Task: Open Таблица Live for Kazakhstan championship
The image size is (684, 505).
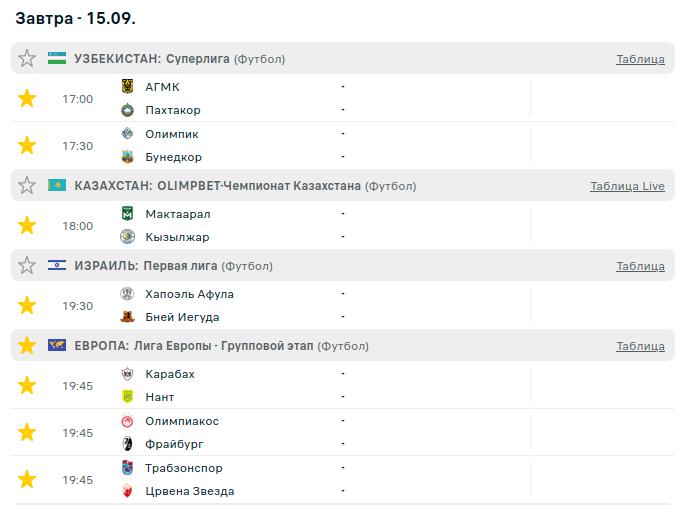Action: coord(627,186)
